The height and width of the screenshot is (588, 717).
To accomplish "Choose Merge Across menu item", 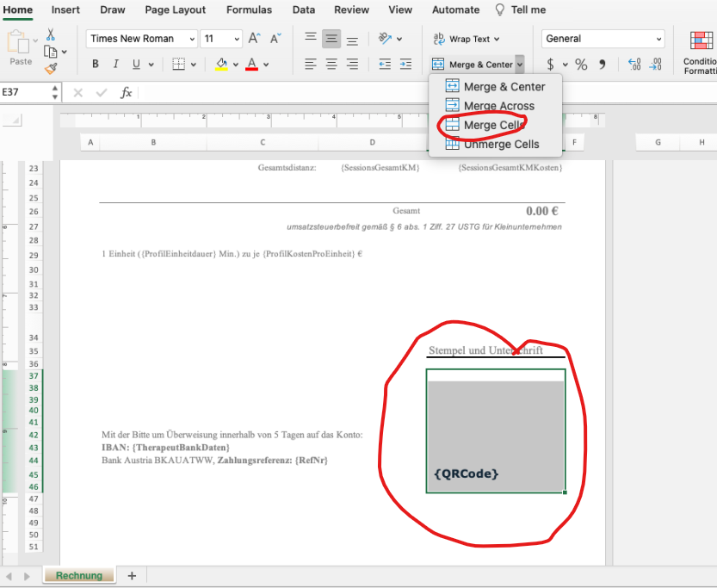I will pyautogui.click(x=495, y=106).
